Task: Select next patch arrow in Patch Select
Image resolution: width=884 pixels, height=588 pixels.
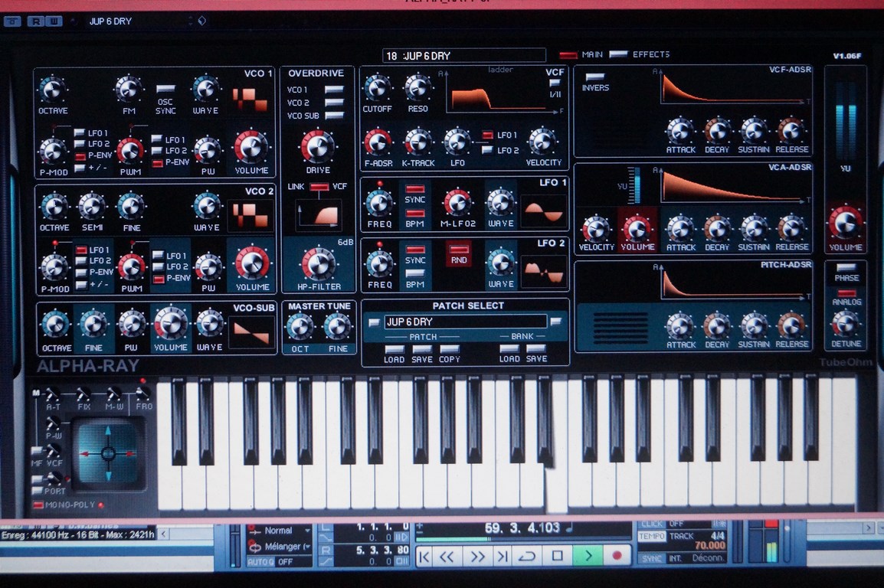Action: (x=556, y=322)
